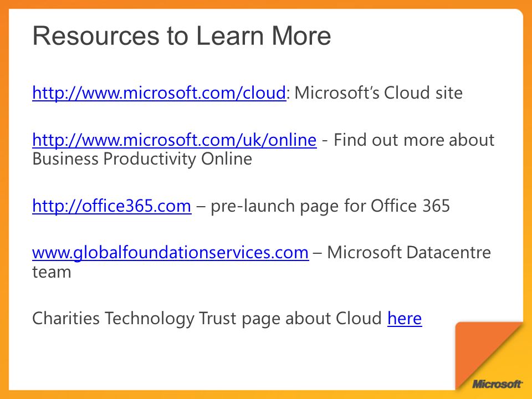The image size is (532, 399).
Task: Click the Microsoft logo in the corner
Action: coord(497,384)
